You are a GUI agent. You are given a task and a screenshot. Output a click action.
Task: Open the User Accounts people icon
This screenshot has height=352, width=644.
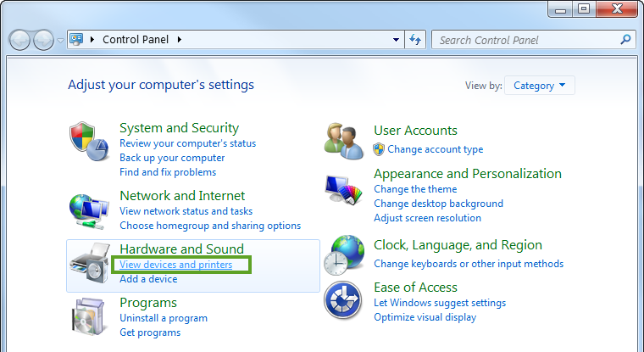pos(343,141)
